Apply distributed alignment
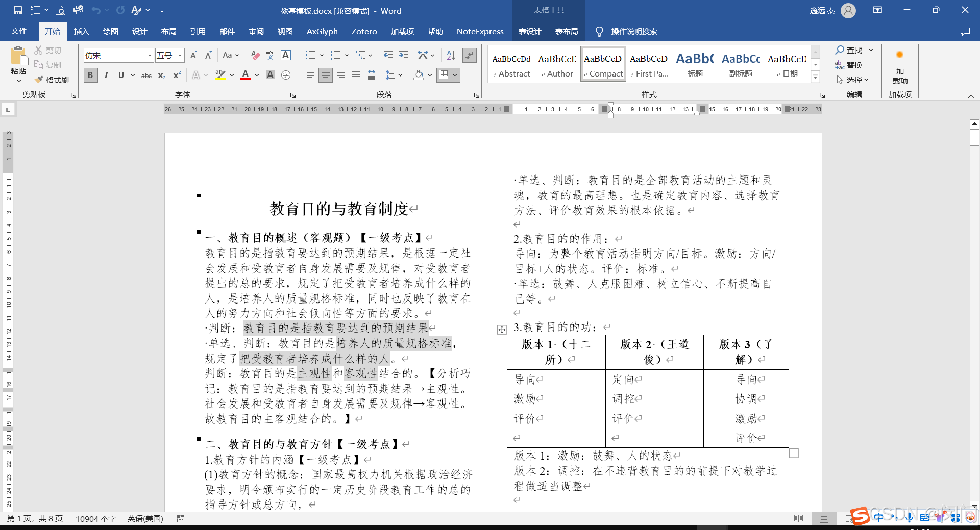 point(372,75)
